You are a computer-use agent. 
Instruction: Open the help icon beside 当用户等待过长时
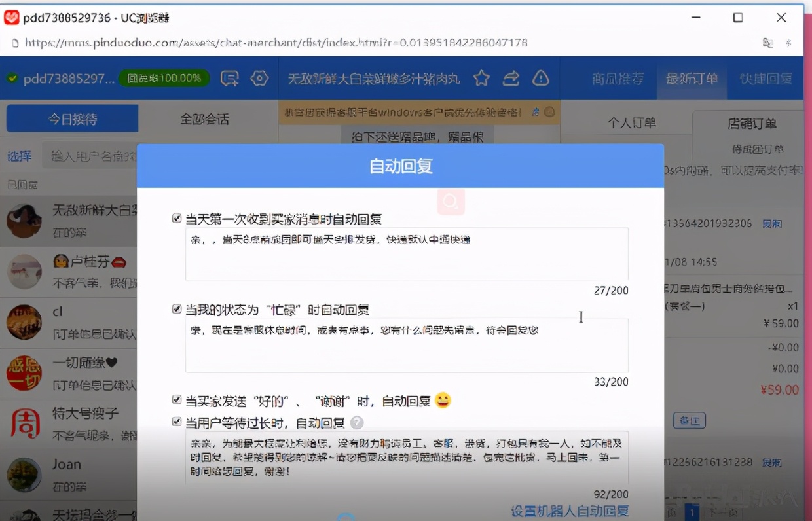357,423
